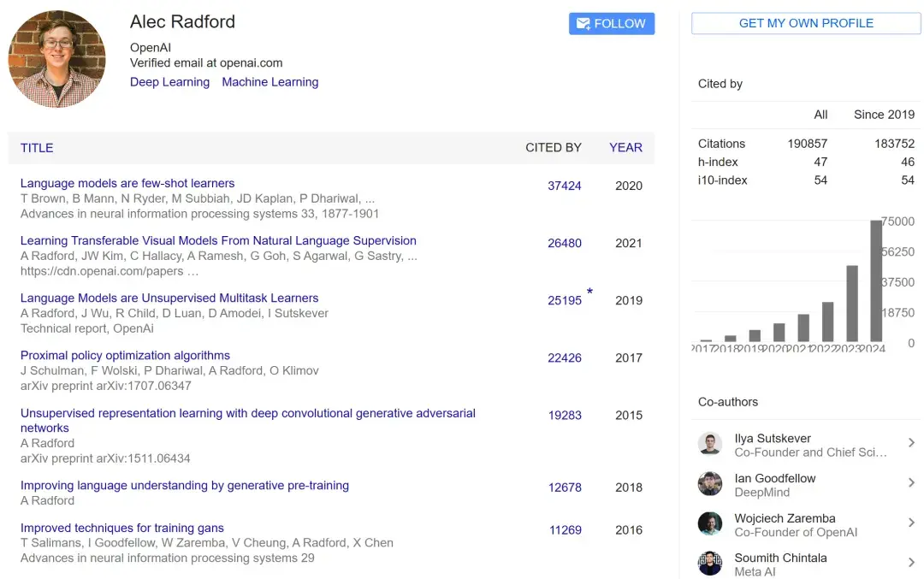Expand Ian Goodfellow's co-author entry
Image resolution: width=924 pixels, height=579 pixels.
911,483
